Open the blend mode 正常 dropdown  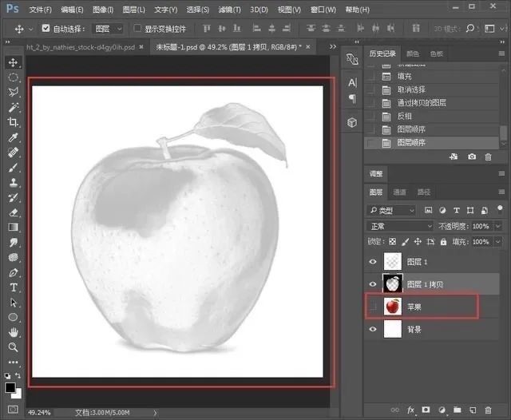400,226
